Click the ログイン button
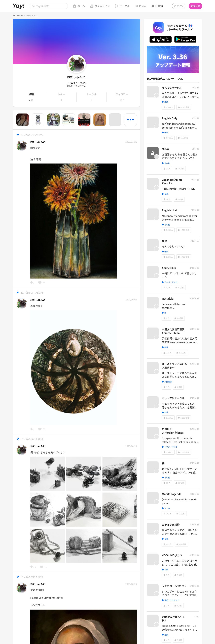Image resolution: width=215 pixels, height=644 pixels. point(178,6)
